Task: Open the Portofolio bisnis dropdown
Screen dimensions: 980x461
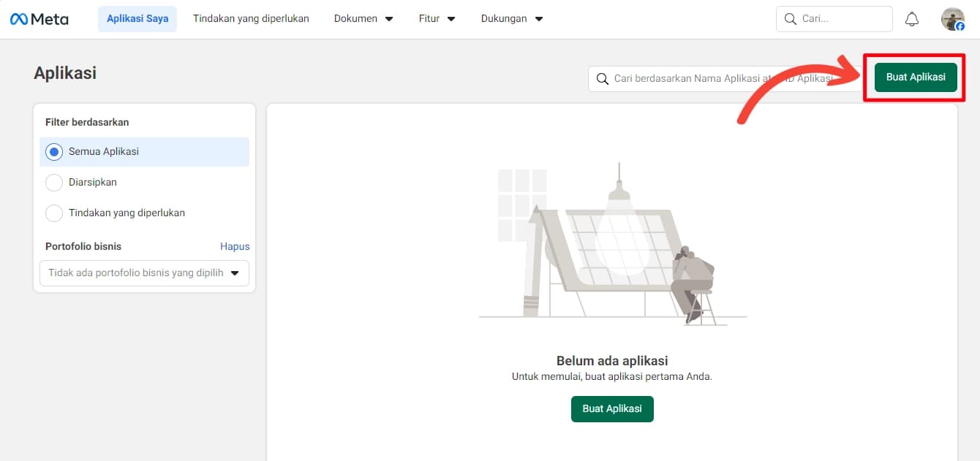Action: 144,273
